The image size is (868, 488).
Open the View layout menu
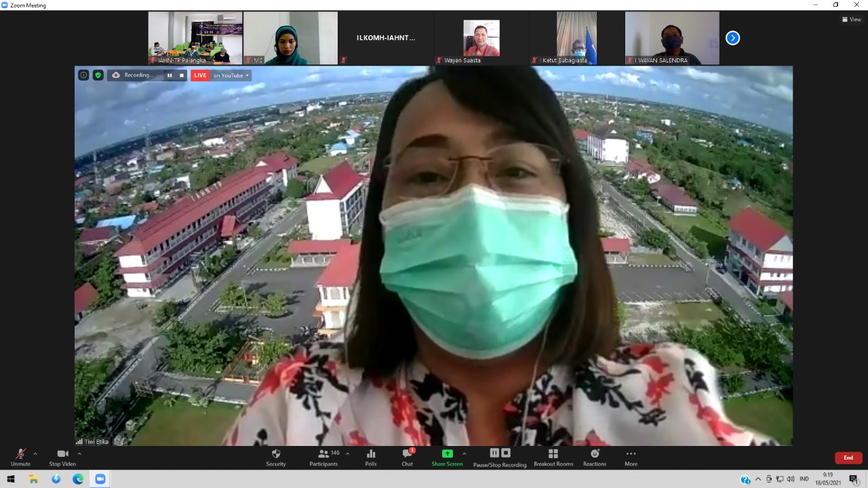[x=851, y=20]
